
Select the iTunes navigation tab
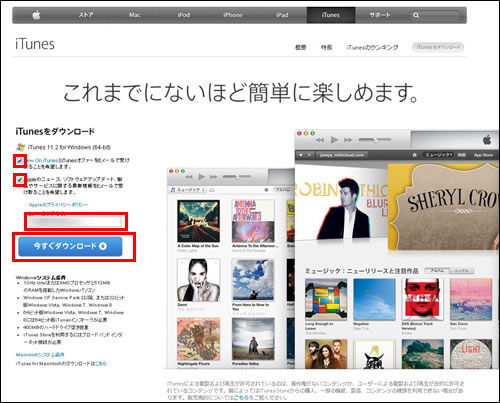[x=331, y=15]
